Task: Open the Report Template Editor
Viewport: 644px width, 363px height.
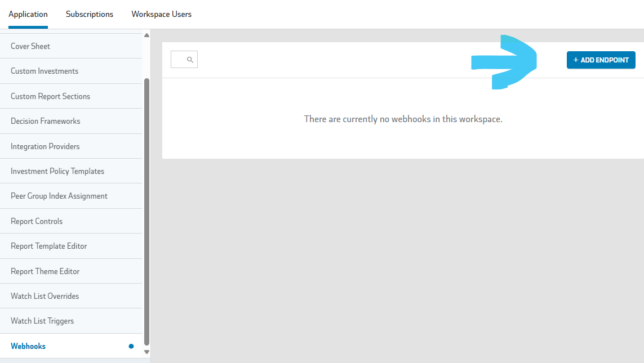Action: [49, 246]
